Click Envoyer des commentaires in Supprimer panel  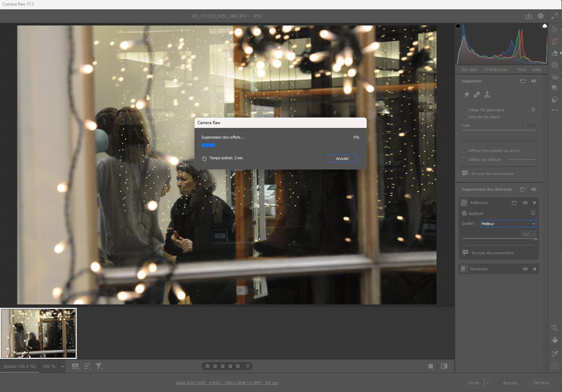click(x=493, y=173)
